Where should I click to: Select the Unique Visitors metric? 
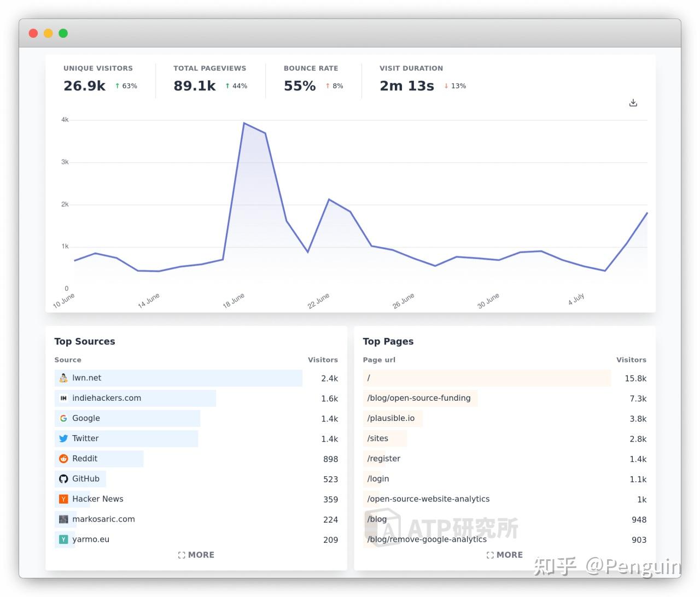[x=101, y=79]
